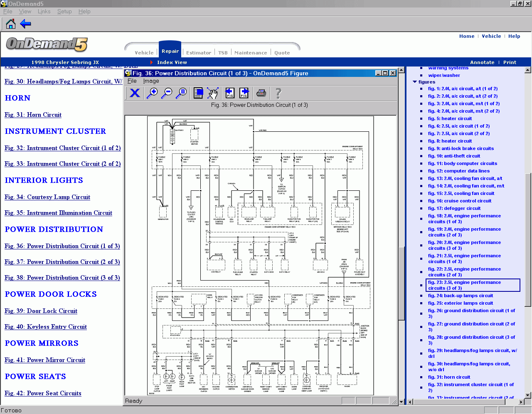Open Fig. 42: Power Seat Circuits link
Screen dimensions: 532x414
[x=43, y=393]
